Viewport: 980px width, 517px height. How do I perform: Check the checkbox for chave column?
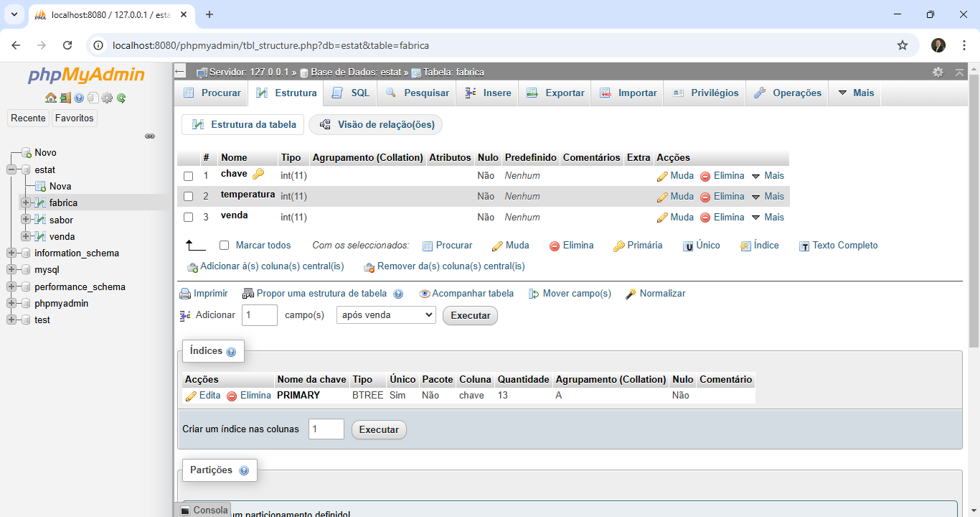pyautogui.click(x=189, y=176)
